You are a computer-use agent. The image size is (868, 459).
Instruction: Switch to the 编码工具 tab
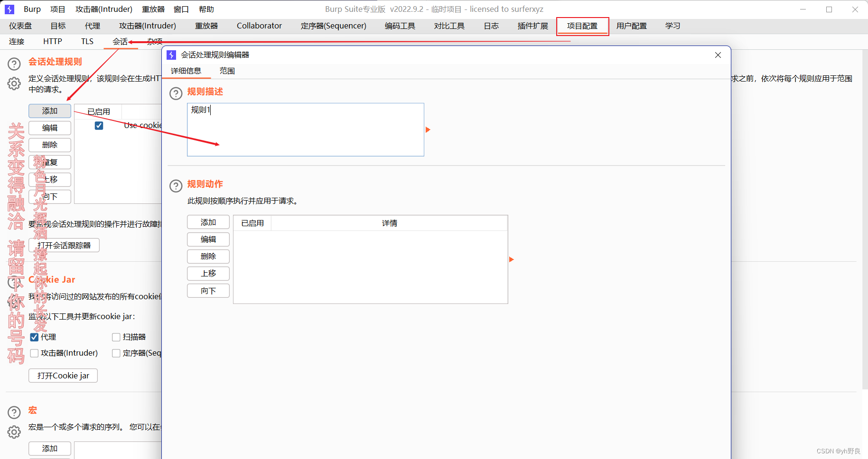400,26
